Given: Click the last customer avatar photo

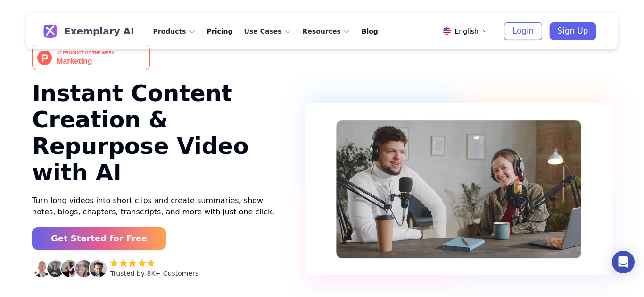Looking at the screenshot, I should click(x=98, y=269).
